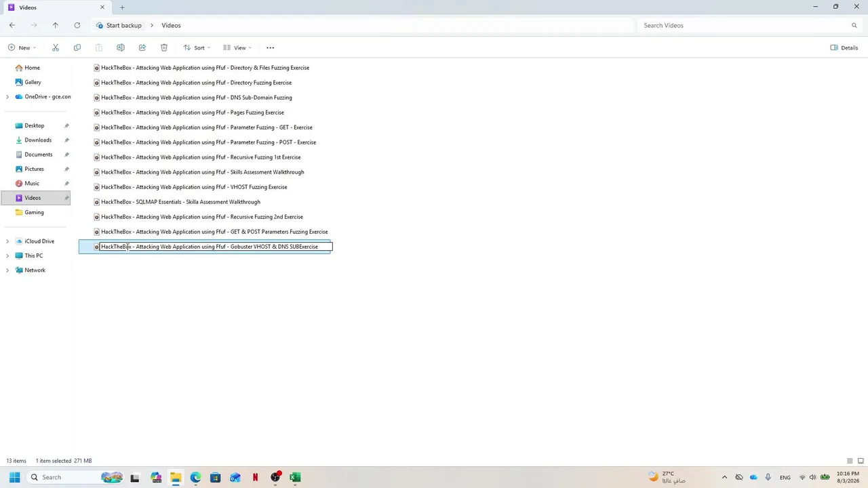Click the Copy icon in toolbar

[77, 47]
